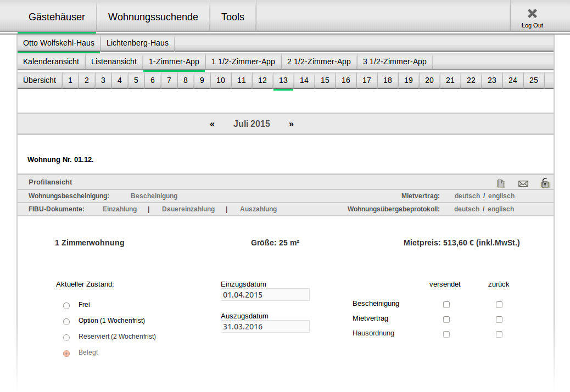Select apartment number 20 tab
The width and height of the screenshot is (570, 392).
click(x=429, y=80)
